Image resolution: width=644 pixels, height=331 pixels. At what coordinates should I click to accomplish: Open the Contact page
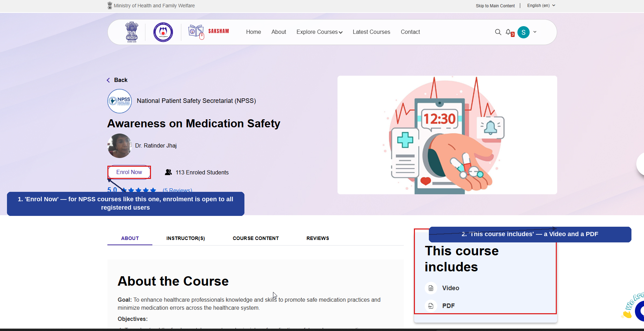[410, 32]
